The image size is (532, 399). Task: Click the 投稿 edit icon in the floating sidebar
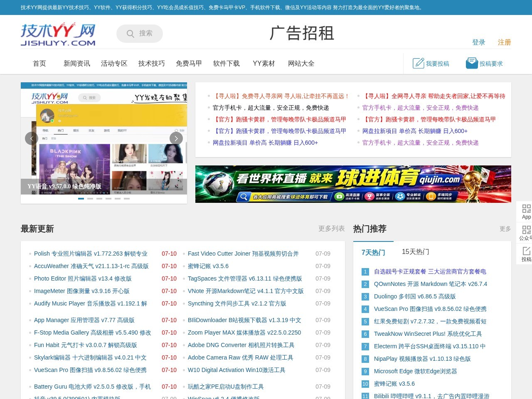point(526,251)
